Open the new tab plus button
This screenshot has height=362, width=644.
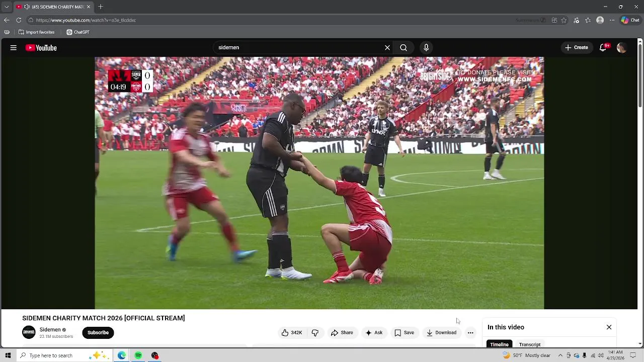point(101,7)
